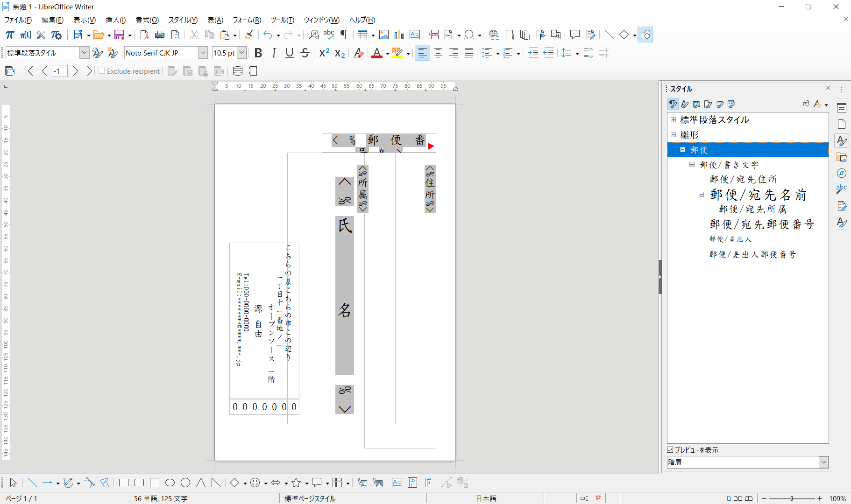Open 階層 style filter dropdown
This screenshot has height=504, width=851.
823,462
